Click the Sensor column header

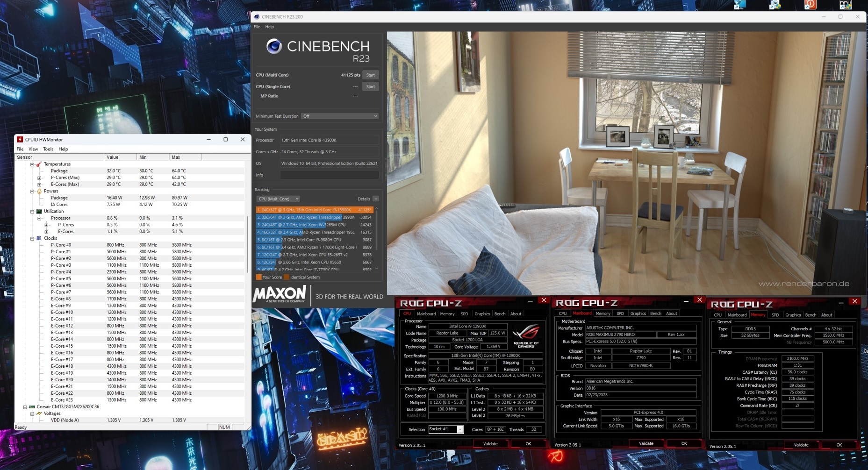59,157
